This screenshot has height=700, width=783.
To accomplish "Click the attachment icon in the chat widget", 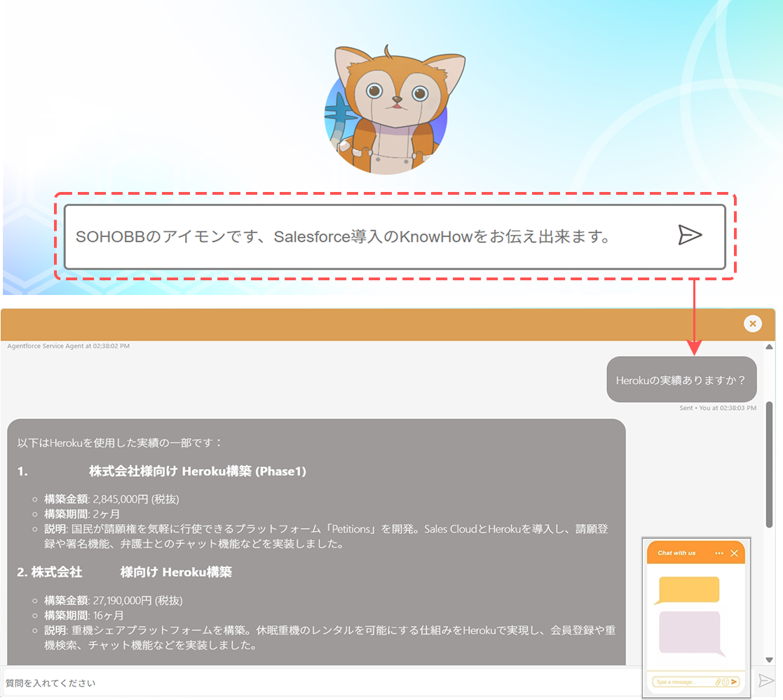I will (718, 682).
